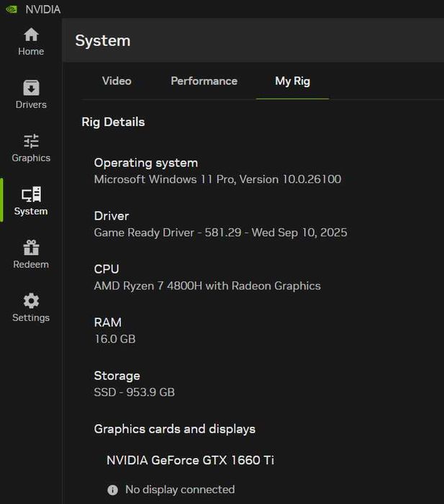Screen dimensions: 444x504
Task: Click the info icon beside No display connected
Action: (x=112, y=490)
